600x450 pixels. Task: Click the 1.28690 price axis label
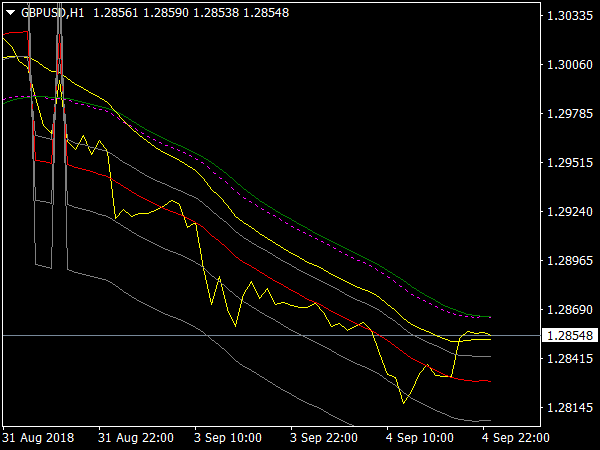[x=570, y=310]
